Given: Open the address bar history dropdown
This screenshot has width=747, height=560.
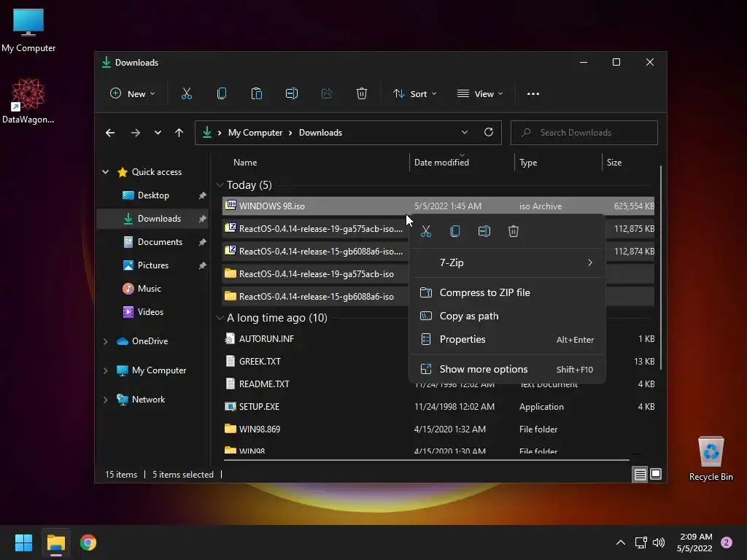Looking at the screenshot, I should click(465, 133).
